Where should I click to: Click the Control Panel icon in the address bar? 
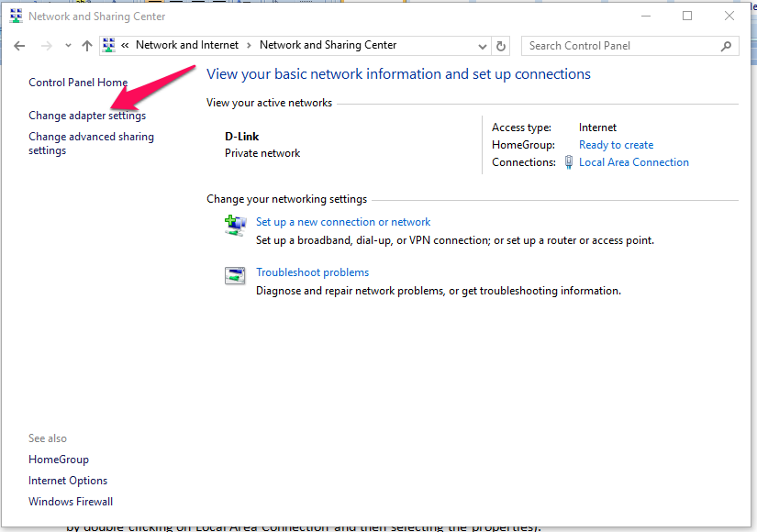(x=107, y=45)
